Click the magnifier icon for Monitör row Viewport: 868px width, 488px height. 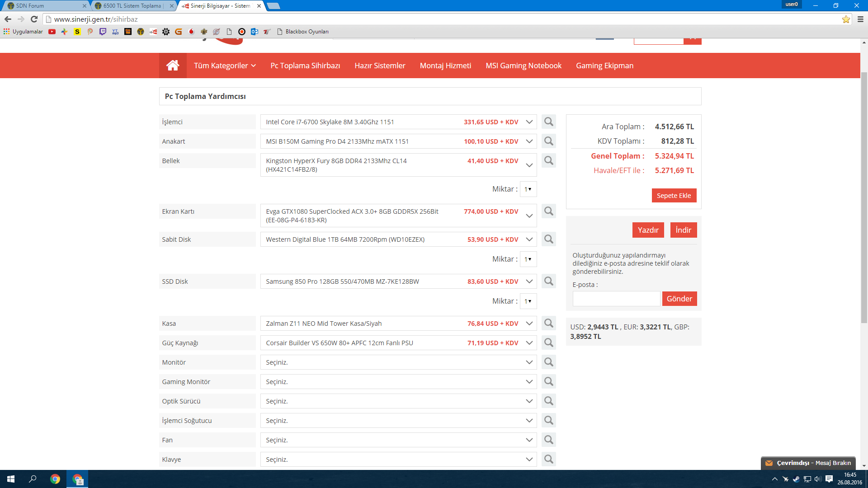pyautogui.click(x=548, y=362)
